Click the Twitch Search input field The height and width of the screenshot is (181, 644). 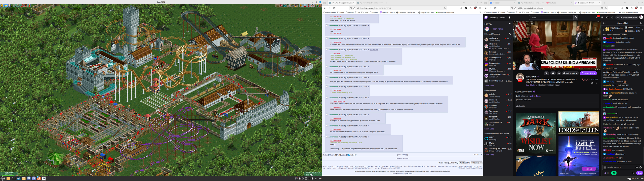tap(551, 18)
